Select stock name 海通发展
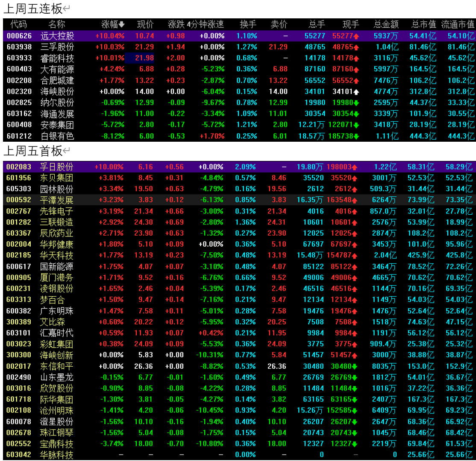476x461 pixels. pos(57,114)
